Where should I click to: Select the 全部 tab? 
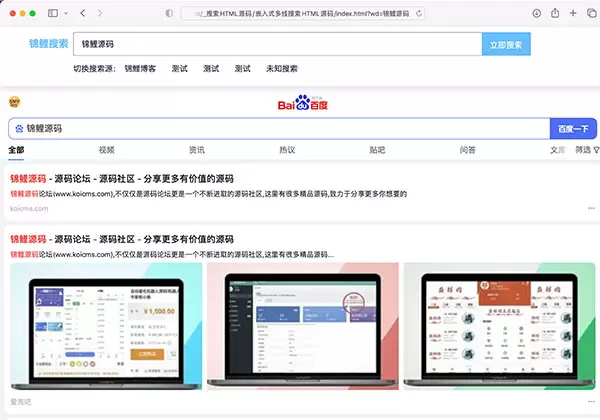coord(16,150)
